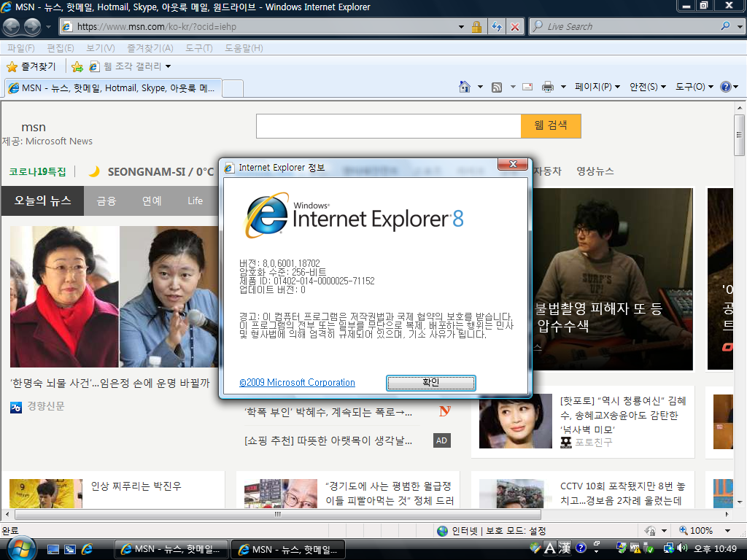Click the Show Desktop quick launch icon

click(53, 550)
